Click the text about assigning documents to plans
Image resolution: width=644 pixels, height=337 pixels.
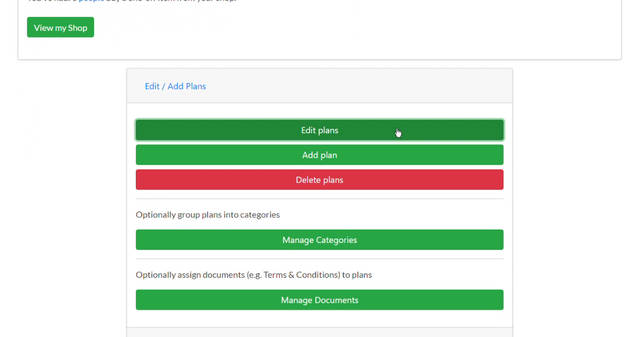click(x=254, y=274)
